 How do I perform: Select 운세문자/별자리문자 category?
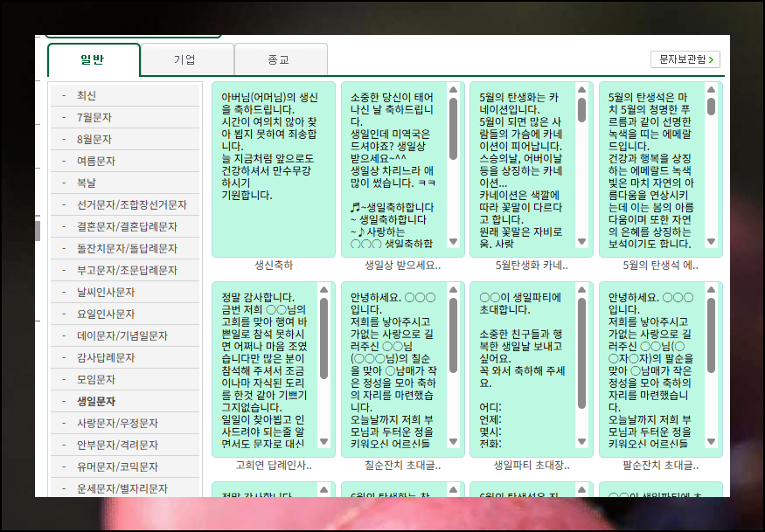125,488
